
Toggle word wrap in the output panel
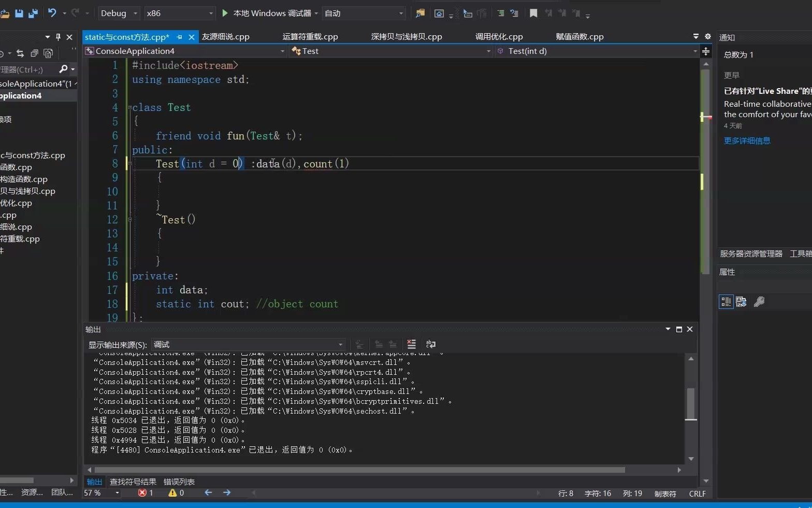tap(430, 344)
